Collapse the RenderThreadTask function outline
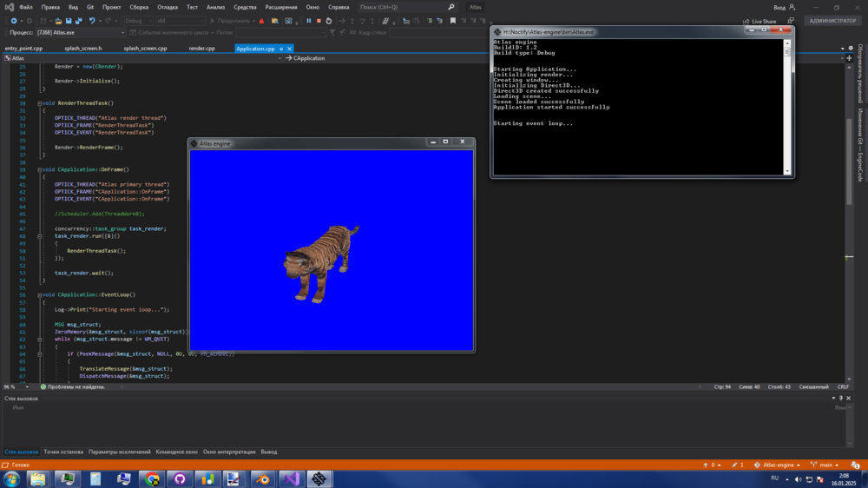 click(x=40, y=103)
